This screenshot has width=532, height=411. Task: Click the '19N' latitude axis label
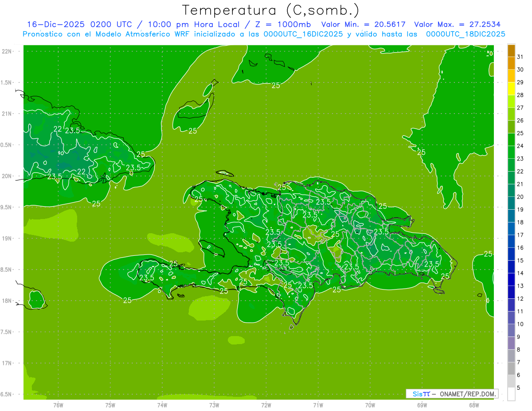pyautogui.click(x=7, y=238)
